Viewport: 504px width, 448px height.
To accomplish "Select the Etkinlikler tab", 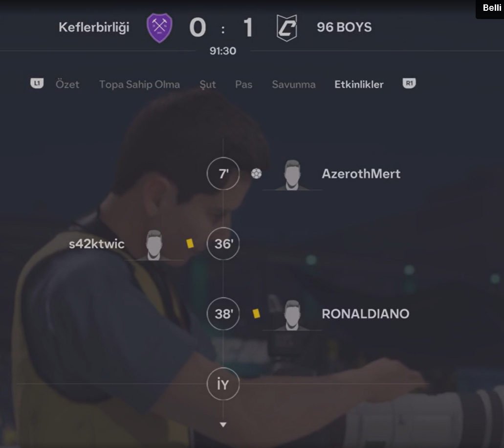I will (359, 84).
